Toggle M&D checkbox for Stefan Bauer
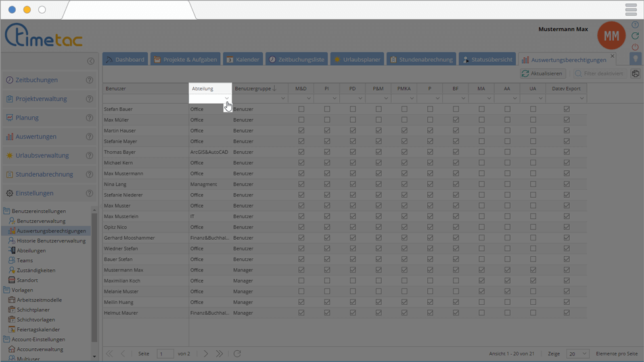Screen dimensions: 644x362 [301, 109]
